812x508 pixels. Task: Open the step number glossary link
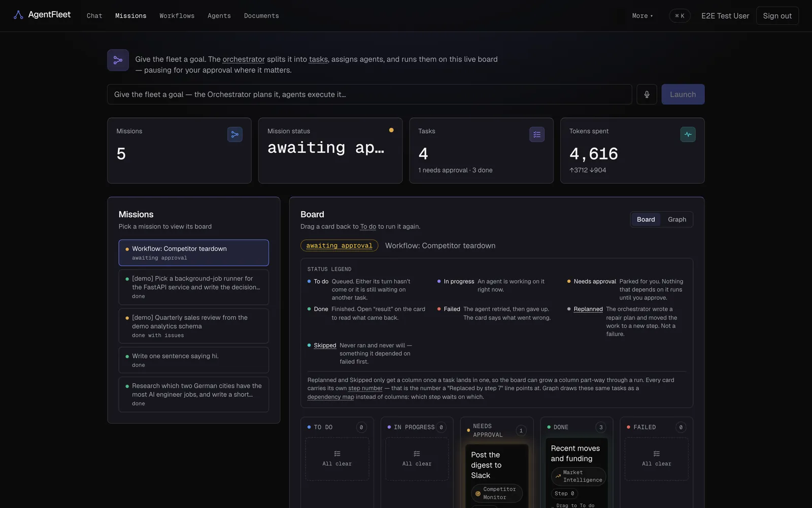coord(365,388)
